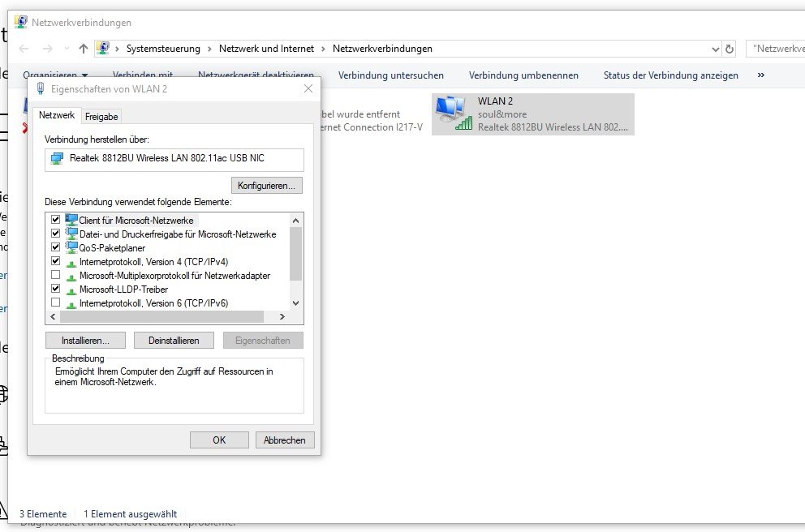
Task: Click the Installieren... button
Action: tap(85, 340)
